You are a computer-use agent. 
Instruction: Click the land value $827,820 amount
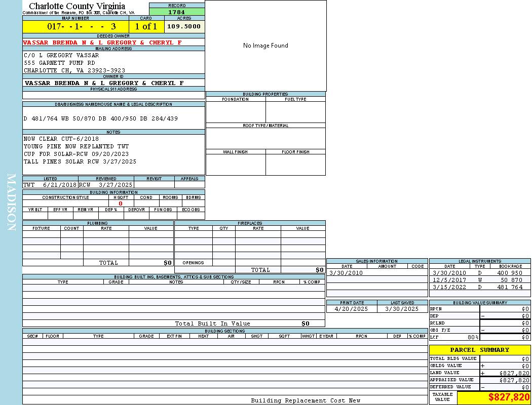point(514,373)
